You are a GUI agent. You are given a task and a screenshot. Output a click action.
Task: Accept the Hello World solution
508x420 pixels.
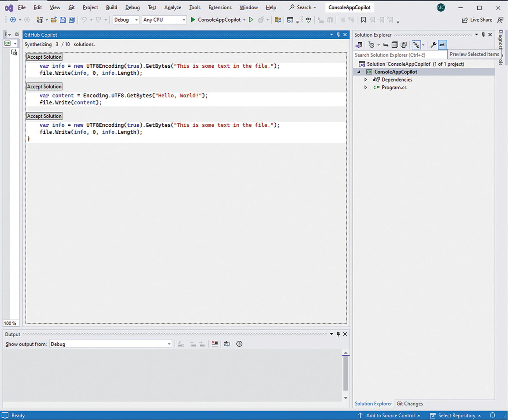pyautogui.click(x=44, y=87)
